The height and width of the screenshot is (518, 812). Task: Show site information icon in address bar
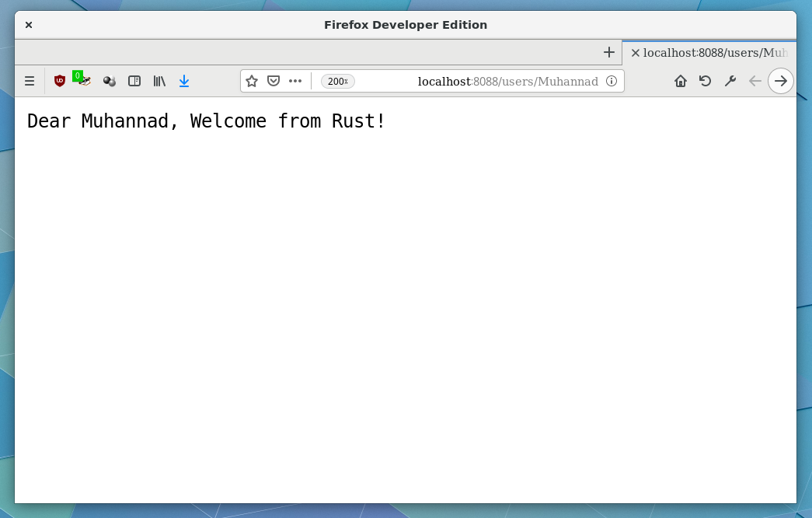[x=612, y=81]
